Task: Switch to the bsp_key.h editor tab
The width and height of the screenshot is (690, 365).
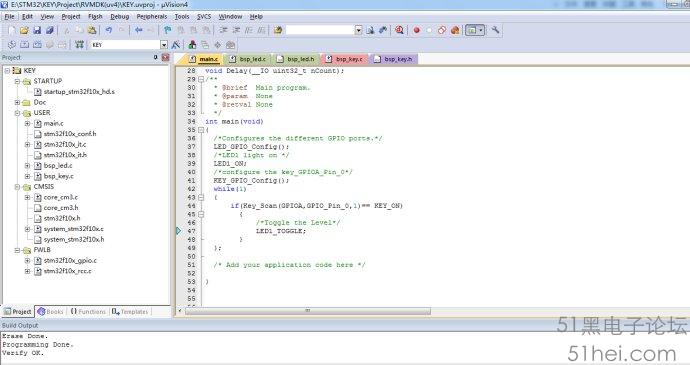Action: tap(393, 59)
